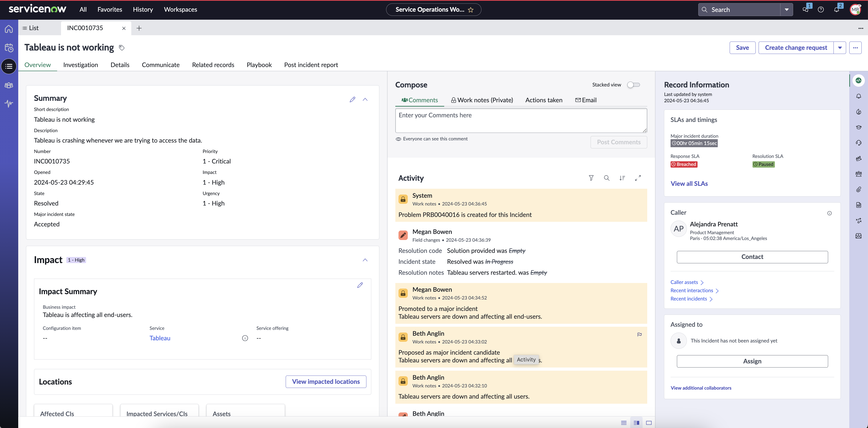Focus the global Search field
This screenshot has width=868, height=428.
pyautogui.click(x=740, y=10)
